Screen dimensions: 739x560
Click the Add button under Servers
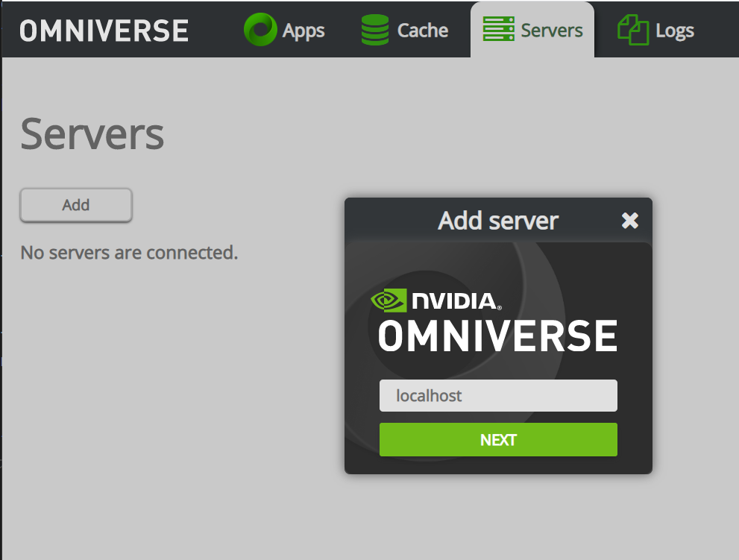(x=76, y=205)
